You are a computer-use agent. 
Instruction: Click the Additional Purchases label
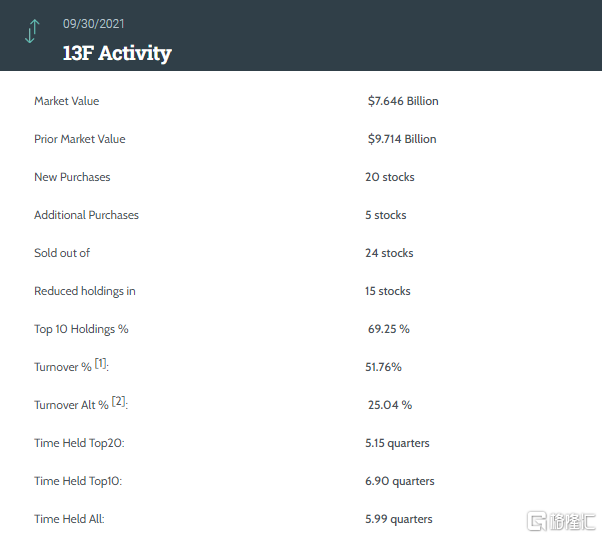[86, 215]
